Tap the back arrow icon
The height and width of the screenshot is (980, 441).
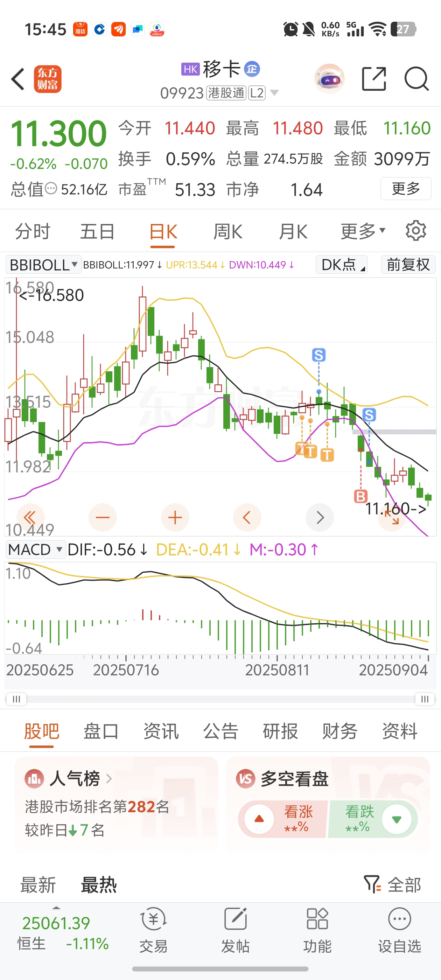[18, 79]
